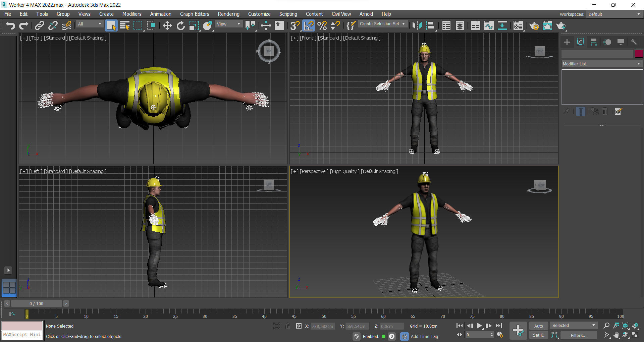Open the Civil View menu
644x342 pixels.
(x=341, y=14)
